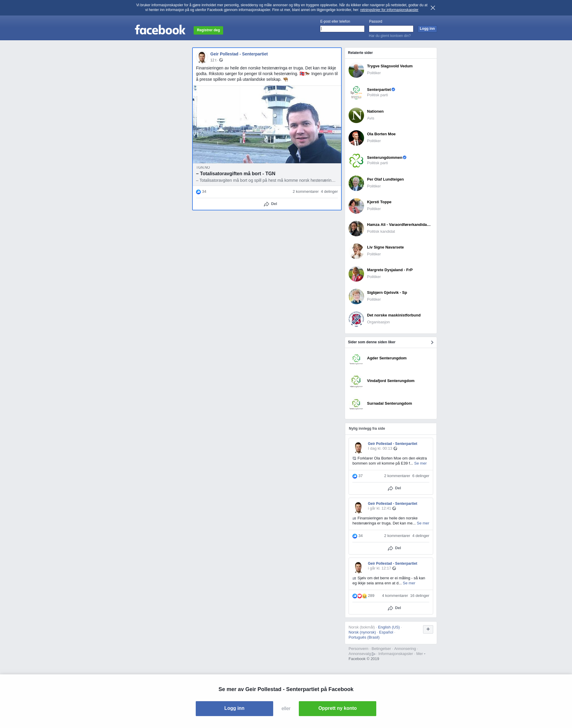Click 'Har du glemt kontoen din?' link
The image size is (572, 728).
[x=389, y=36]
